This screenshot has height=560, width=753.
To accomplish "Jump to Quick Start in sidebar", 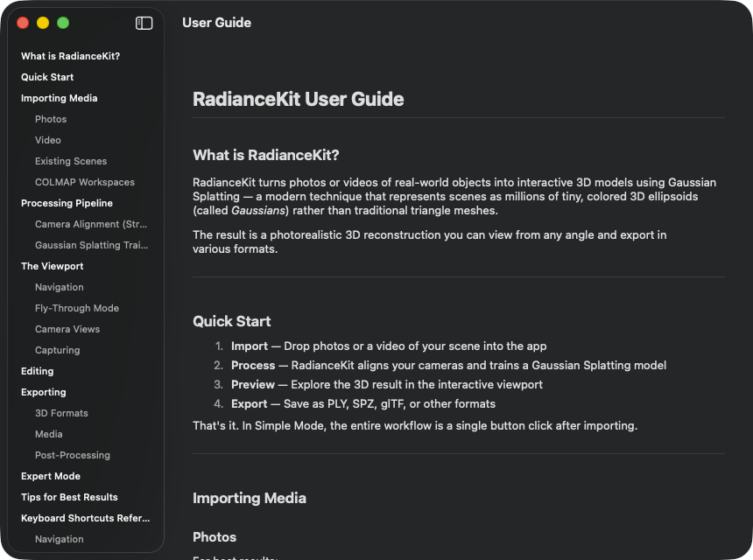I will click(47, 77).
